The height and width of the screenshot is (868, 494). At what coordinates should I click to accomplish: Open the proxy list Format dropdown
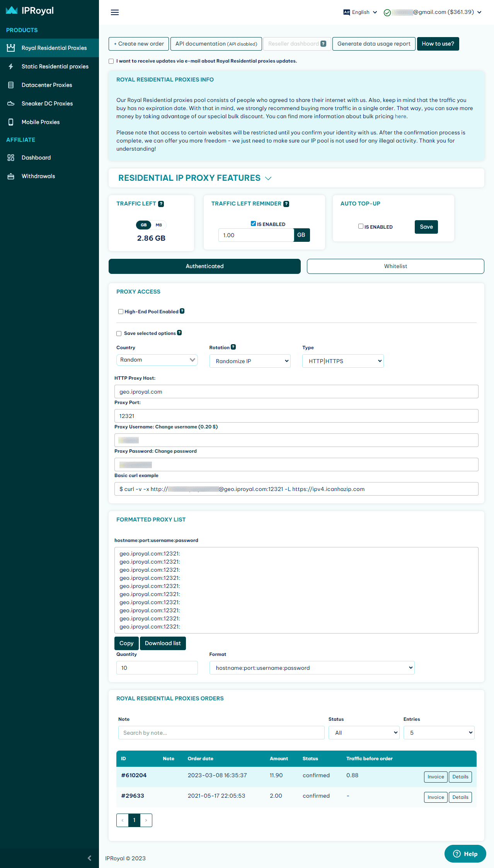coord(312,668)
